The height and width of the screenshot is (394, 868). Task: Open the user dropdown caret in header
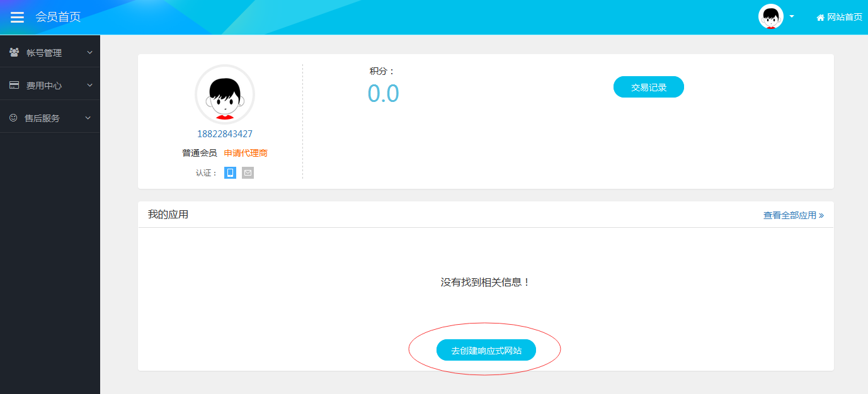click(792, 16)
